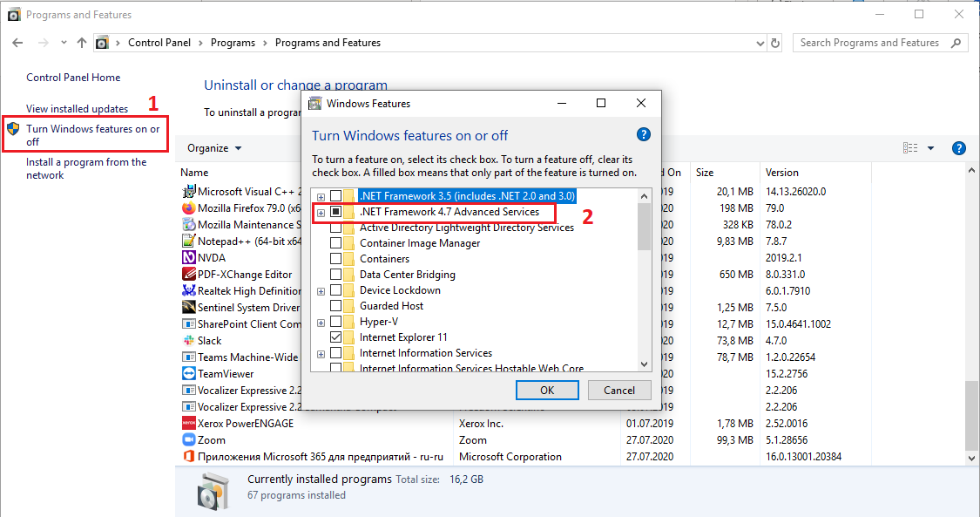This screenshot has height=517, width=980.
Task: Select the PDF-XChange Editor icon
Action: point(189,274)
